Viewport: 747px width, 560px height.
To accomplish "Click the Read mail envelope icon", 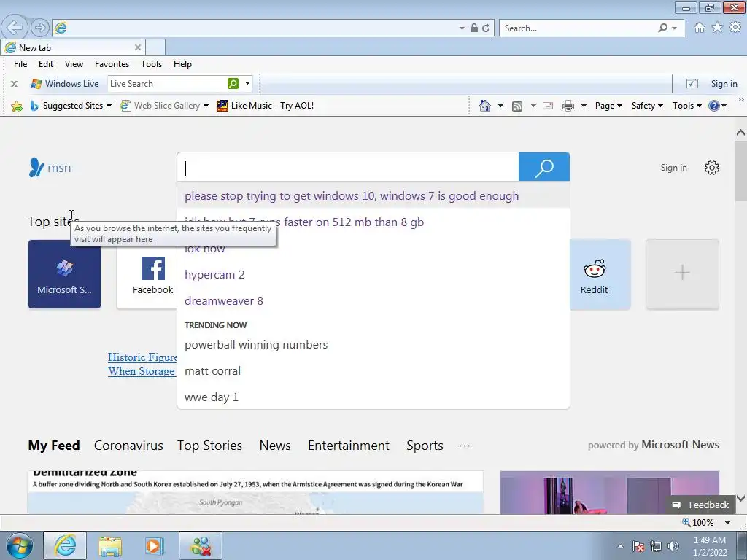I will tap(548, 106).
